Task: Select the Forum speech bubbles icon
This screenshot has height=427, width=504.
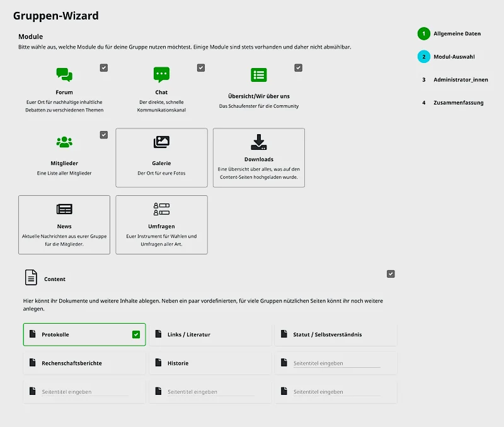Action: click(64, 76)
